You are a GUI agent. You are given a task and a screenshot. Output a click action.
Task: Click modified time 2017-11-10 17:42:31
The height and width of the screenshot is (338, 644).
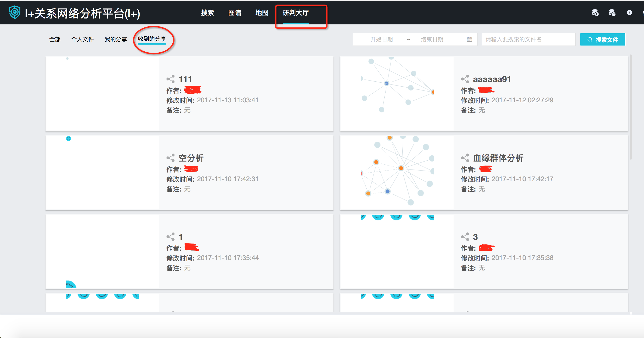227,179
